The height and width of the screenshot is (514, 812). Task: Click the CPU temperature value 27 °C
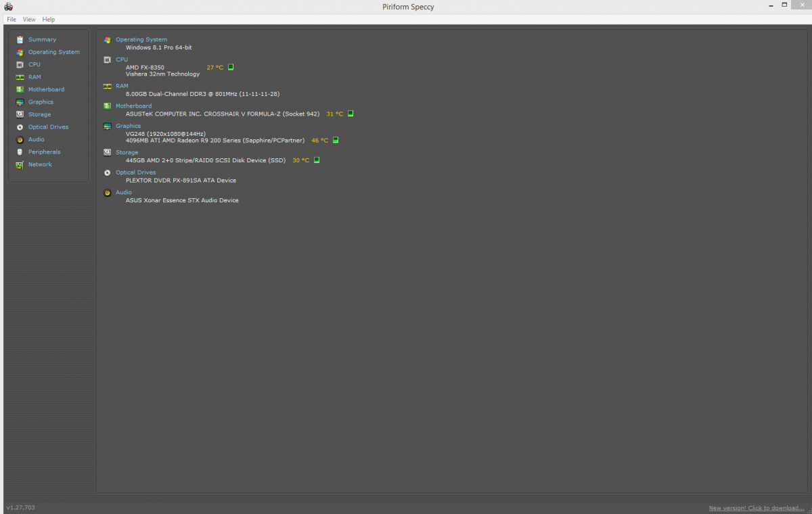[215, 68]
